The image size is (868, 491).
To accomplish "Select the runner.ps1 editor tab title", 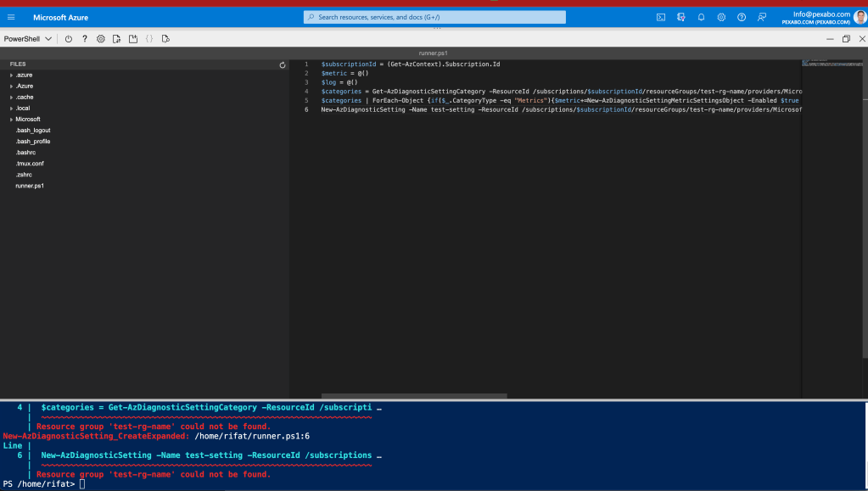I will [x=433, y=53].
